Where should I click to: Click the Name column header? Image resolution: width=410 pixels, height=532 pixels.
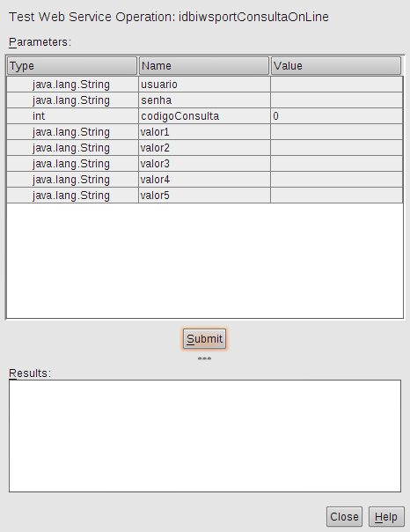pos(204,66)
